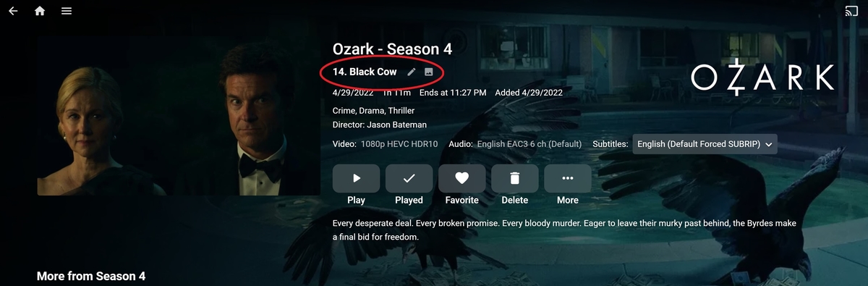Click the Ozark logo artwork

(763, 77)
